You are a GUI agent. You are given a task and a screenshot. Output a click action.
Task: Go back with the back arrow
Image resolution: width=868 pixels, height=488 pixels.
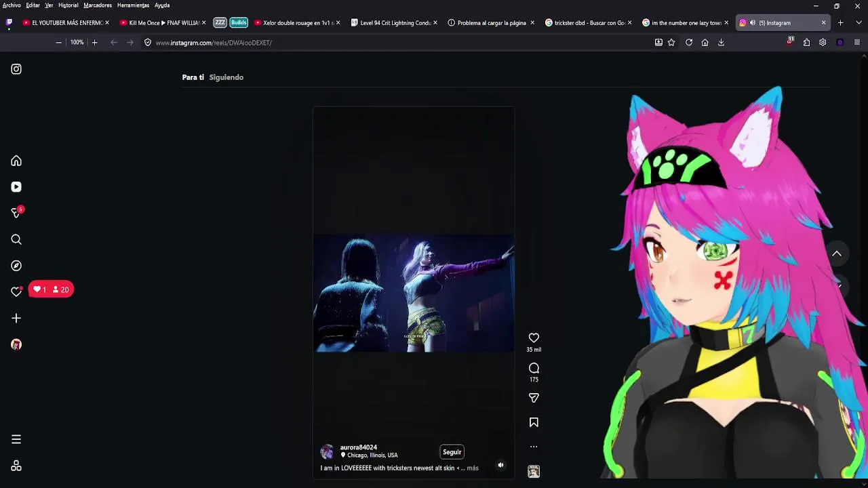point(113,42)
